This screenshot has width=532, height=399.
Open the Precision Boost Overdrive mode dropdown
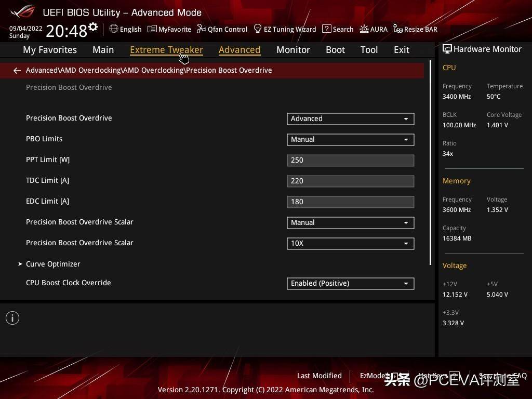coord(351,119)
